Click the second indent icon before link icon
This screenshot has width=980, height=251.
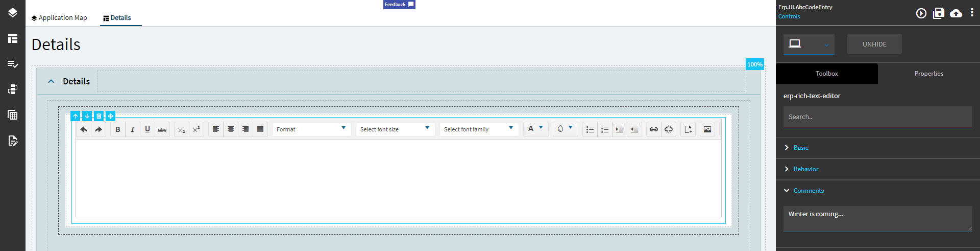point(634,129)
